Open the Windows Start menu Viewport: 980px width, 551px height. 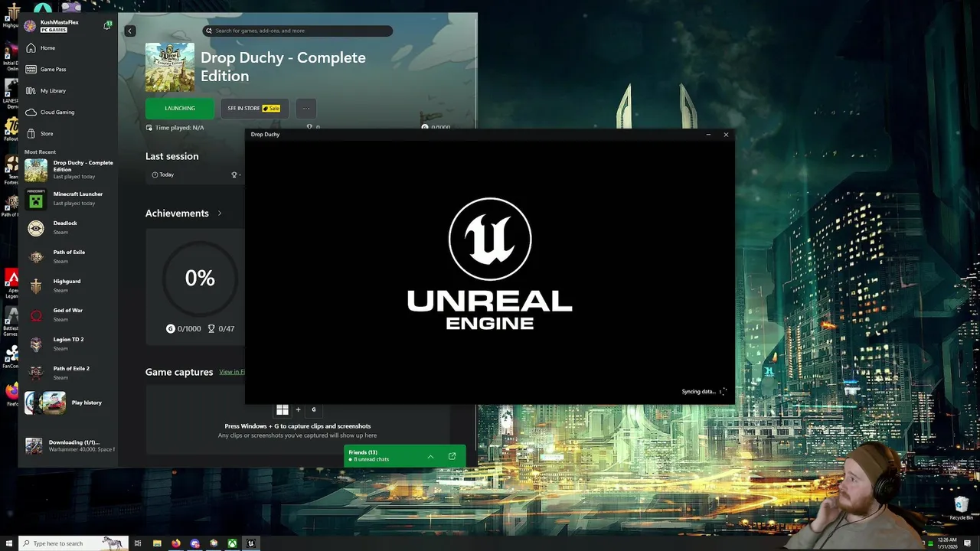9,543
